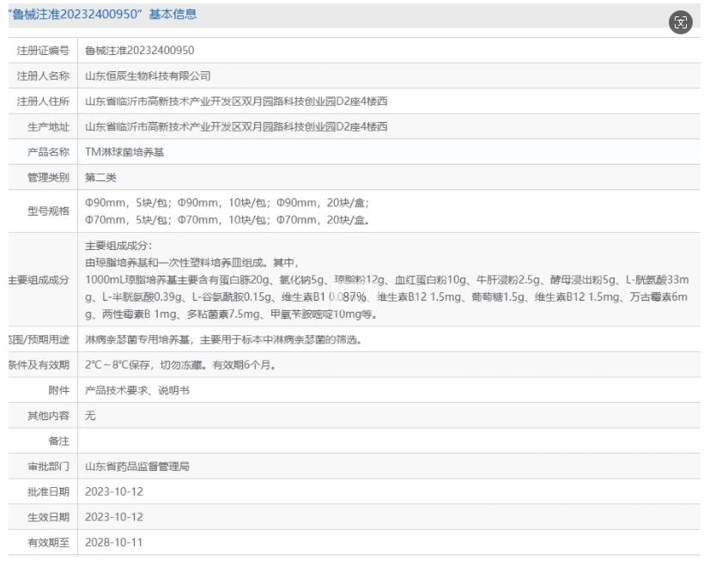Click the 生效日期 value 2023-10-12
The width and height of the screenshot is (728, 567).
coord(114,517)
